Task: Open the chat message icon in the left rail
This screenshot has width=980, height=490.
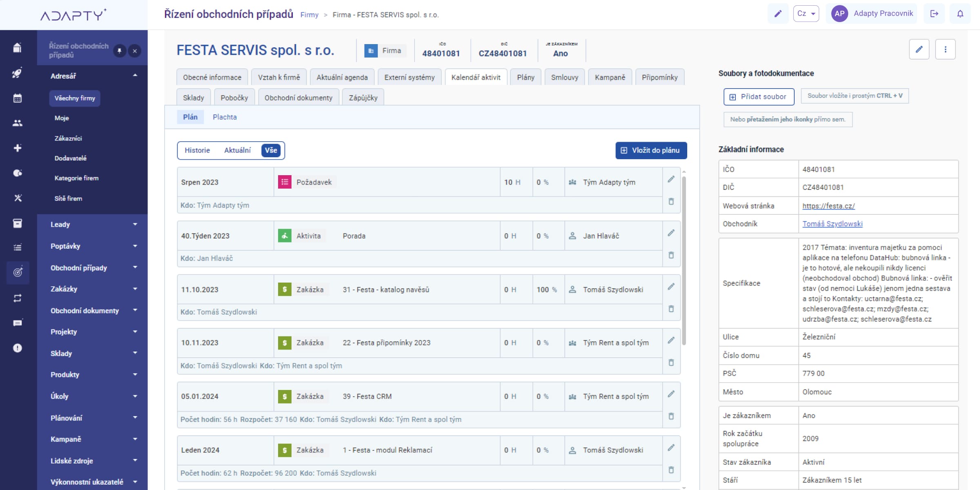Action: 17,323
